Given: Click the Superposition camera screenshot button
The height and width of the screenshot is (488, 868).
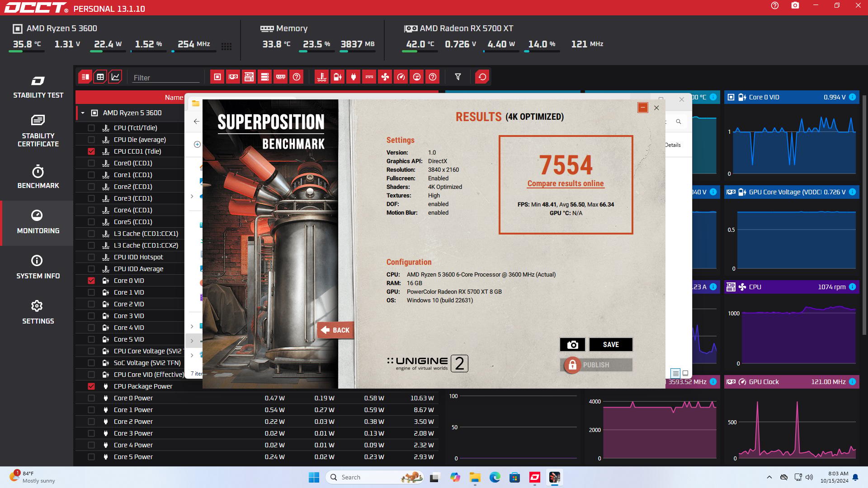Looking at the screenshot, I should [x=572, y=345].
